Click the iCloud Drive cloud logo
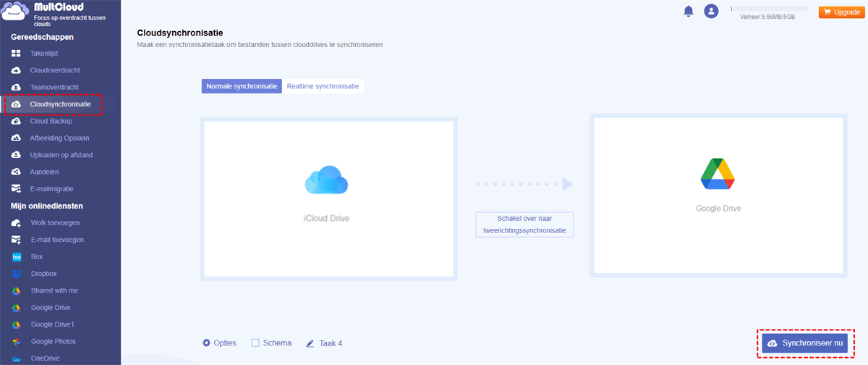Viewport: 868px width, 365px height. click(327, 180)
